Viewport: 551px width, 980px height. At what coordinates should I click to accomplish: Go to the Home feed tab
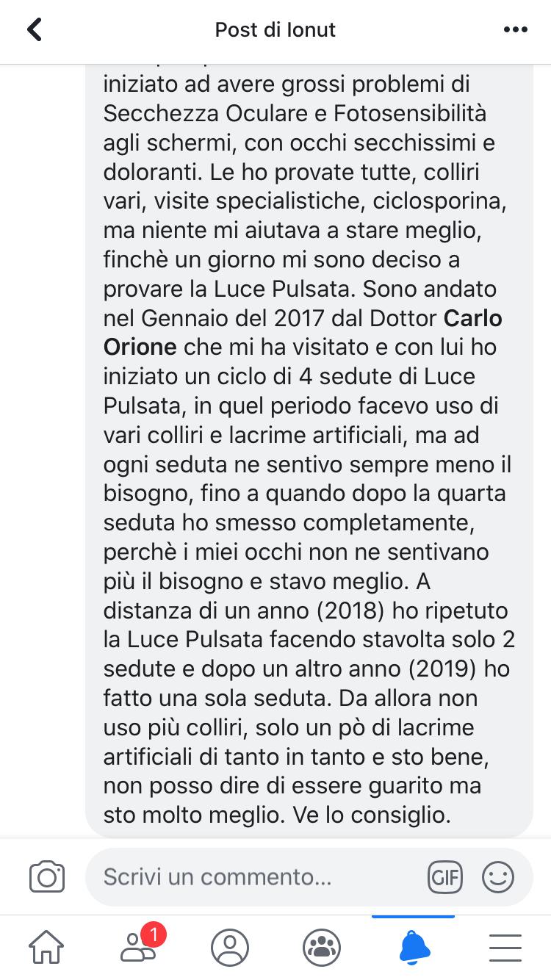(46, 947)
